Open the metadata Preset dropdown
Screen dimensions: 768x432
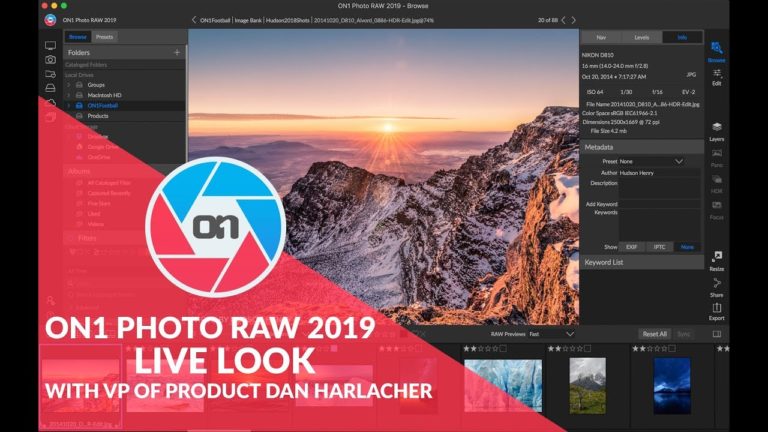651,161
